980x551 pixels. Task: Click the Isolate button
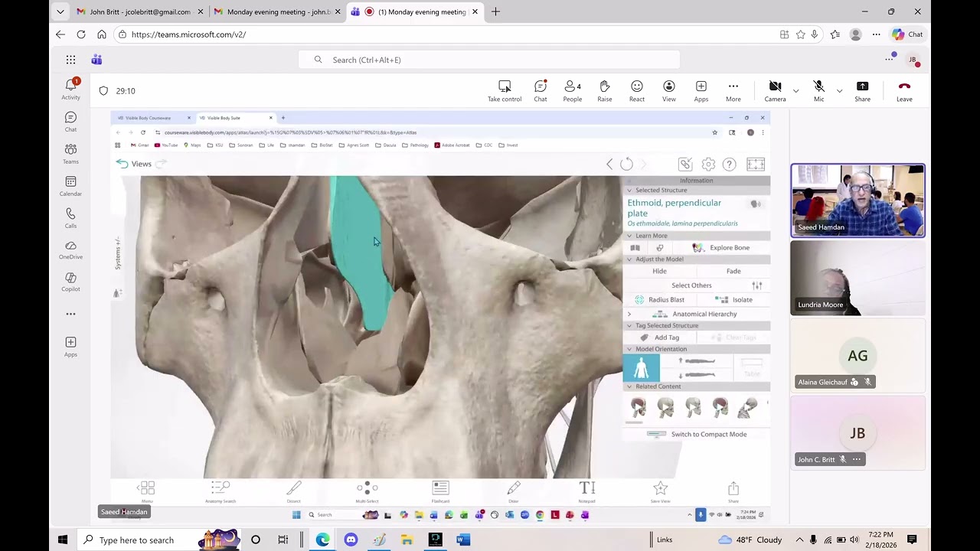coord(734,300)
